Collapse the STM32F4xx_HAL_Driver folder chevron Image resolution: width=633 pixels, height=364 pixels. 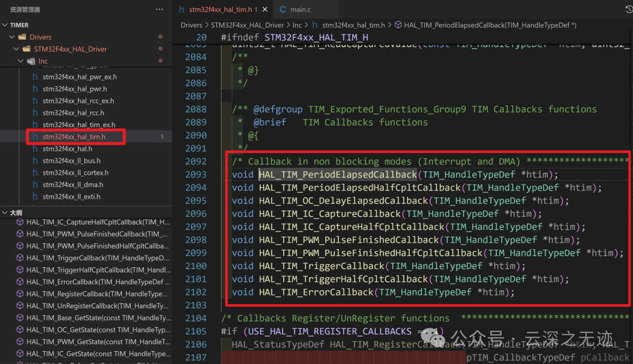16,49
